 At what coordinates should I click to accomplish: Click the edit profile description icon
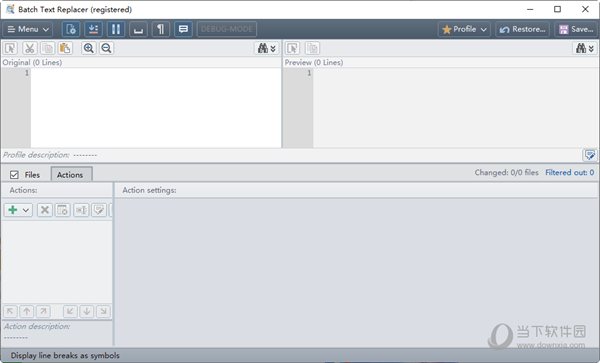pyautogui.click(x=590, y=155)
